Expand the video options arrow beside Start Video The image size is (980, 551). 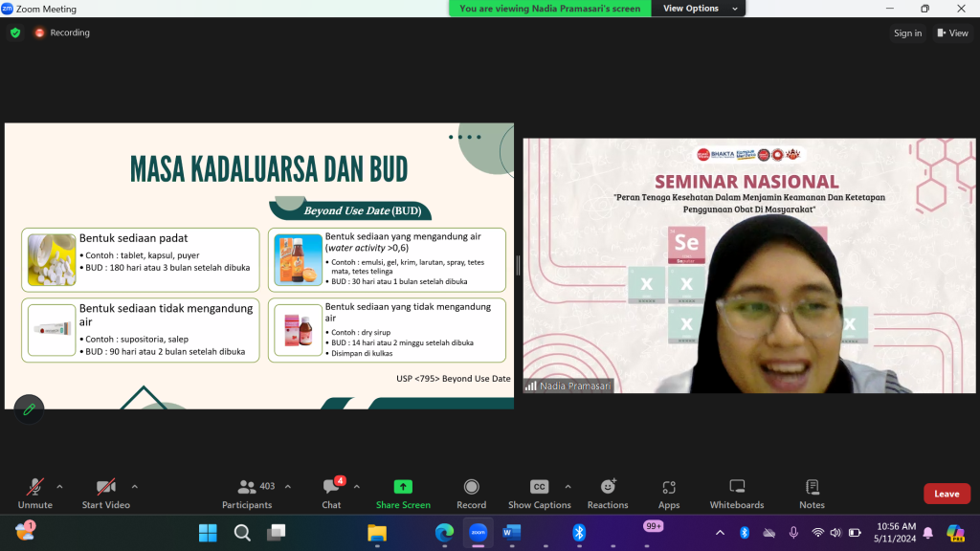click(x=134, y=486)
